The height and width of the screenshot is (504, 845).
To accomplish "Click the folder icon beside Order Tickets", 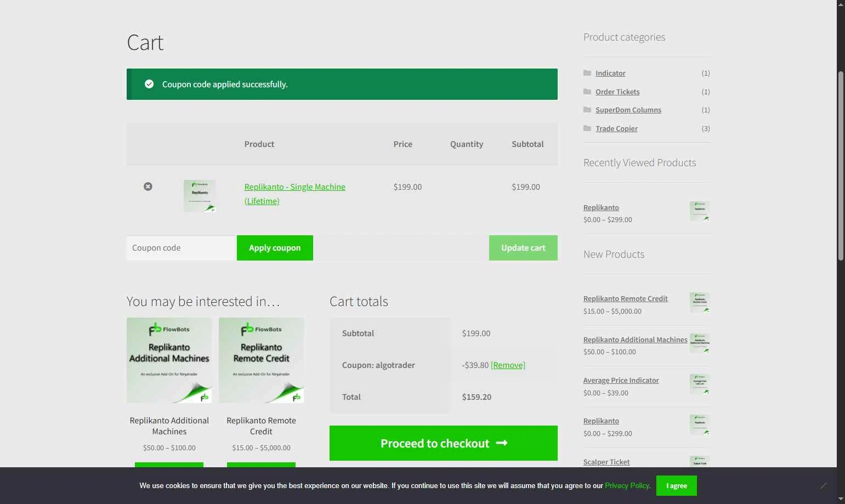I will click(587, 92).
